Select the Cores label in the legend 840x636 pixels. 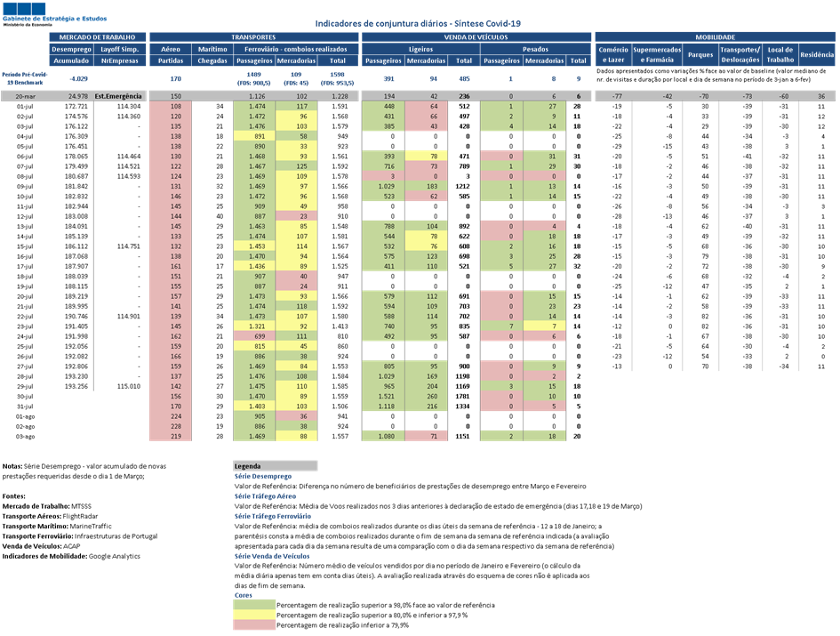244,594
